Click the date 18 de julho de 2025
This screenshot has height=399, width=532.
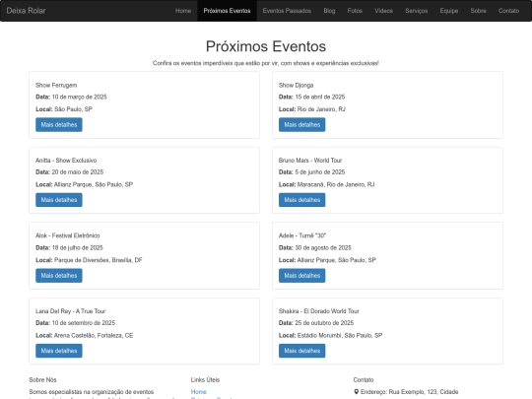pos(78,247)
